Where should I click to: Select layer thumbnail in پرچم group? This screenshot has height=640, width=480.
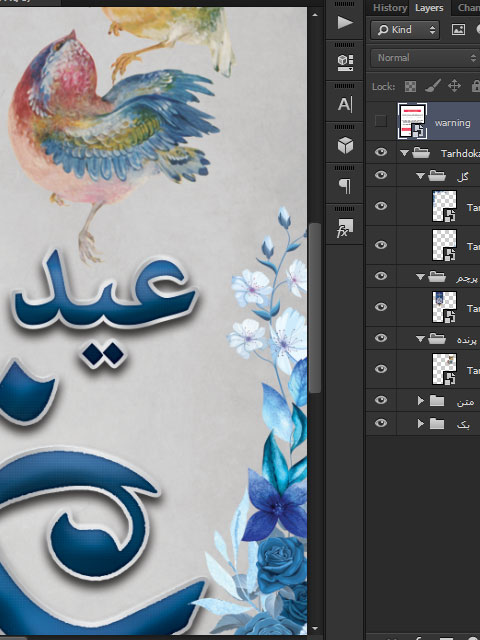tap(444, 307)
